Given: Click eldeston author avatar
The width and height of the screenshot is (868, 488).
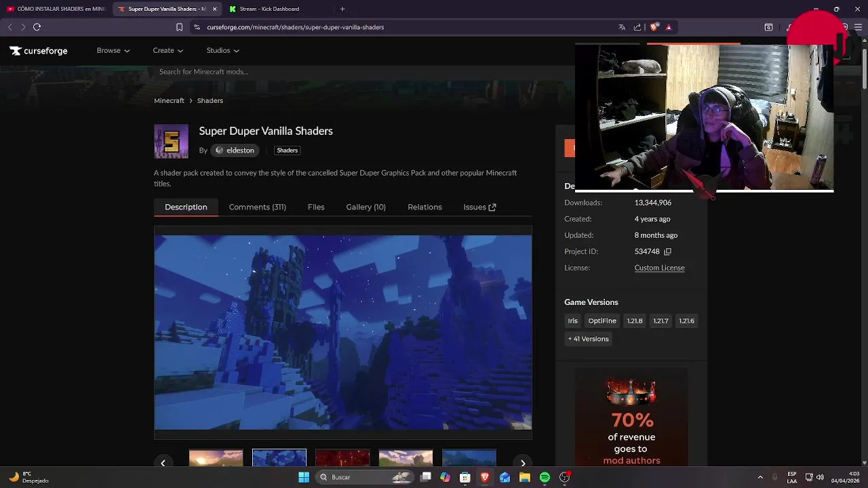Looking at the screenshot, I should tap(219, 150).
